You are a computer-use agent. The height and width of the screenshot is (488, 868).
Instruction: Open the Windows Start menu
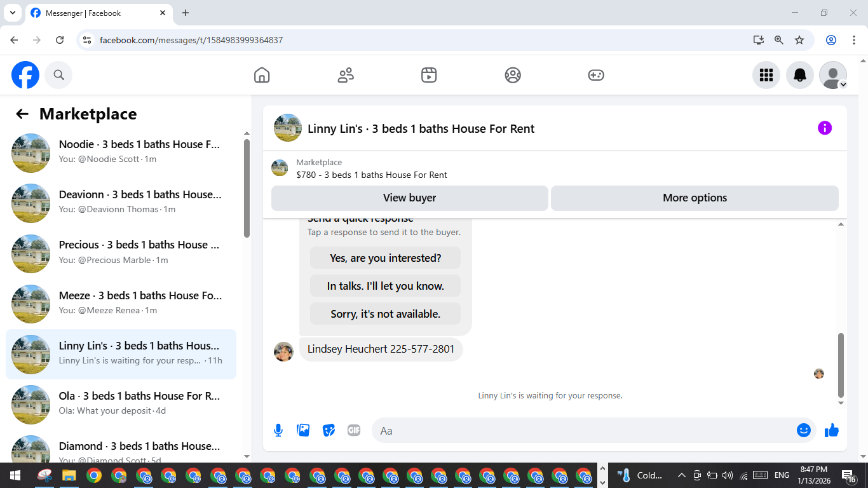click(x=15, y=475)
